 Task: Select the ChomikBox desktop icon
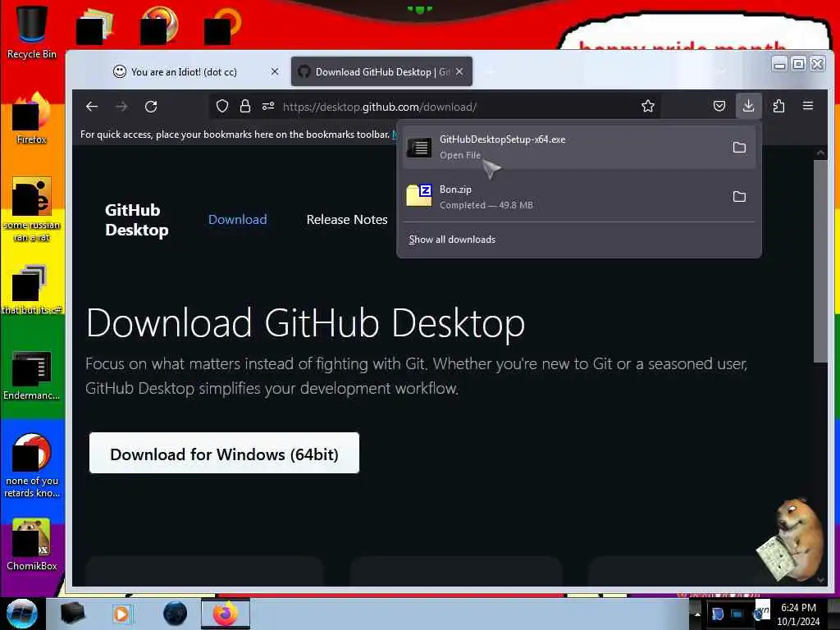coord(32,545)
